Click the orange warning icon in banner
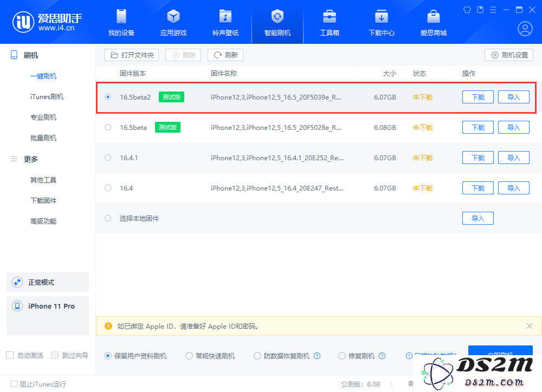542x392 pixels. tap(108, 326)
